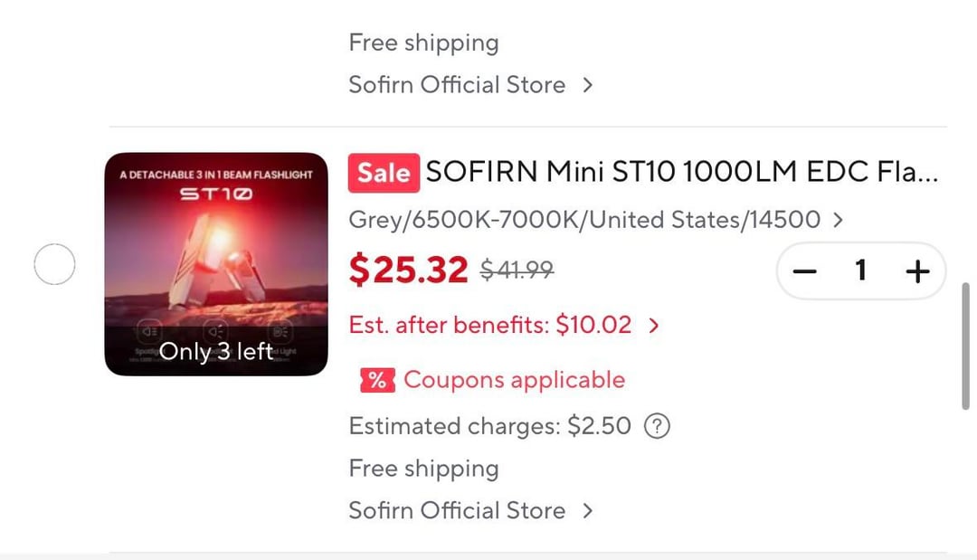Visit the upper Sofirn Official Store link

tap(457, 85)
